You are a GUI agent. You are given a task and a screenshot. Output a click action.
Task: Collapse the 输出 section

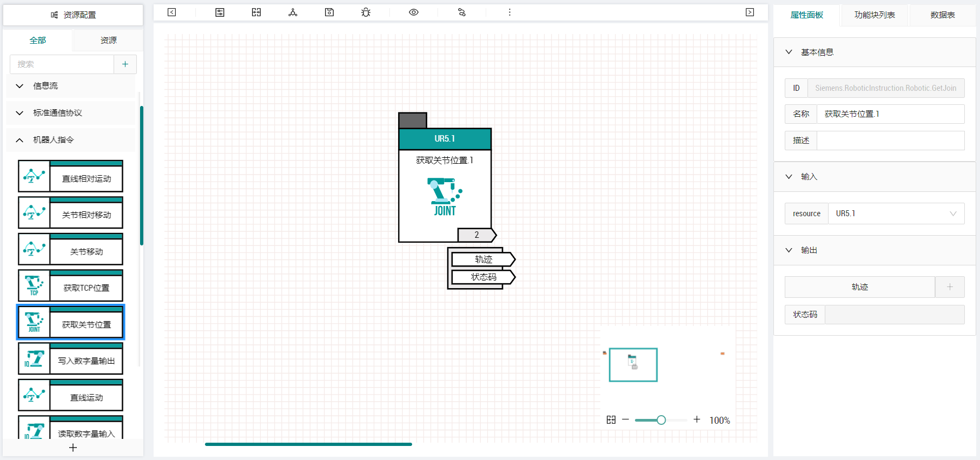pos(875,250)
